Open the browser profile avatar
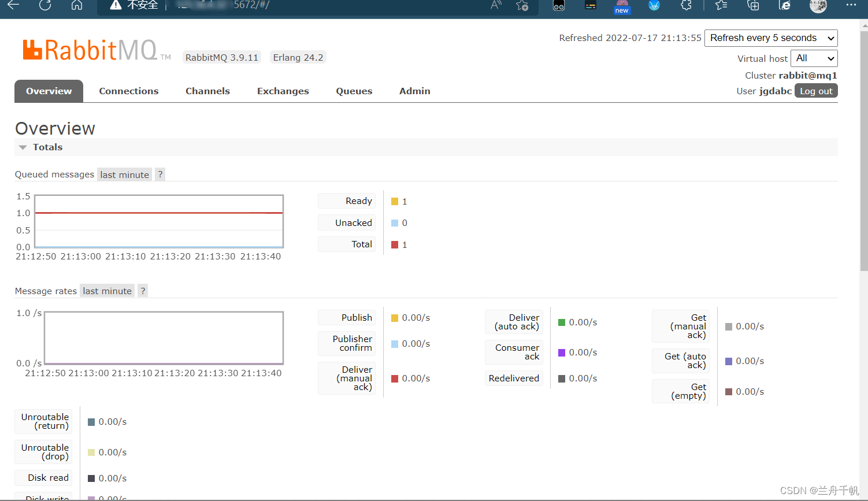Viewport: 868px width, 501px height. [818, 5]
